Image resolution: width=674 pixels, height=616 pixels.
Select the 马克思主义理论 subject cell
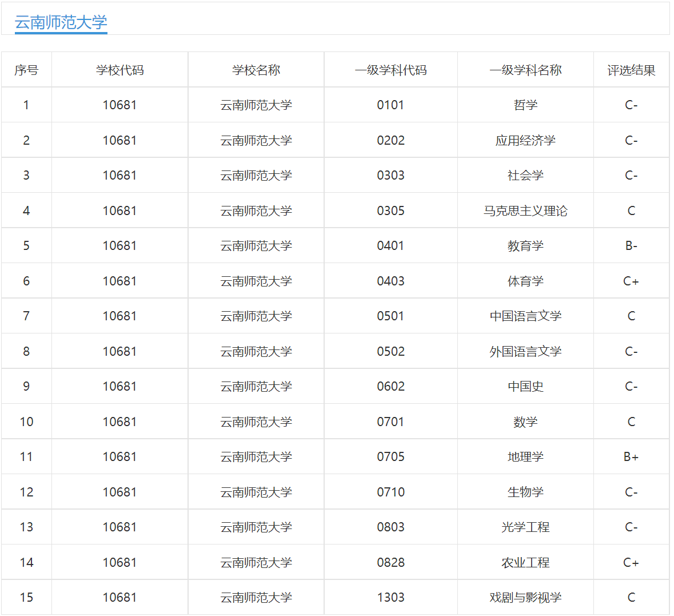[525, 211]
